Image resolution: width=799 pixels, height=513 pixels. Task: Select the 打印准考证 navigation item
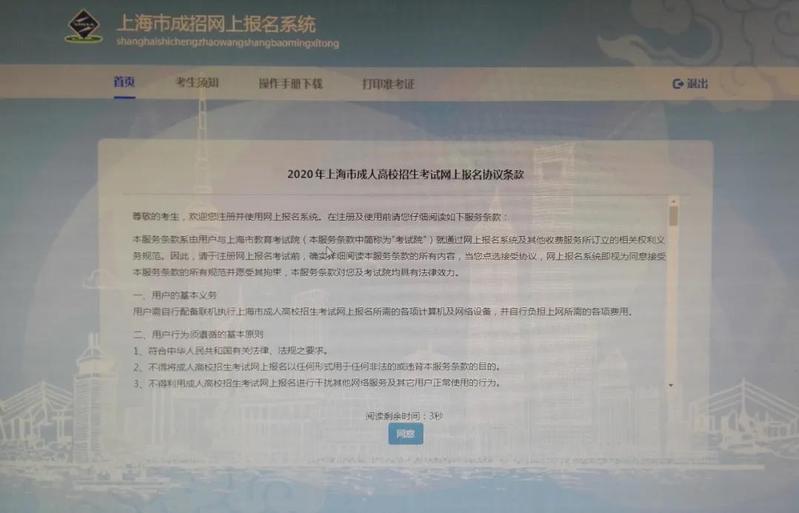pyautogui.click(x=388, y=83)
